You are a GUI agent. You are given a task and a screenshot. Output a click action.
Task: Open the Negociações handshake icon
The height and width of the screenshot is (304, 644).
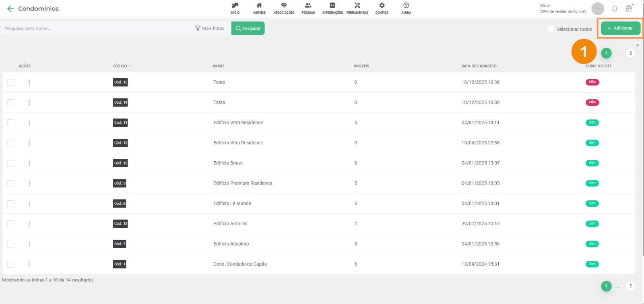(x=284, y=6)
